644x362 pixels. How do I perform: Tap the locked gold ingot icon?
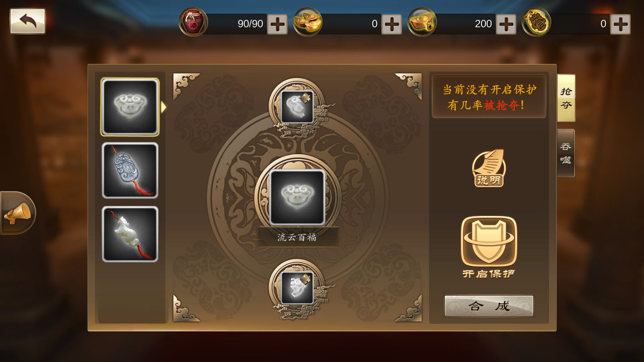pos(422,23)
